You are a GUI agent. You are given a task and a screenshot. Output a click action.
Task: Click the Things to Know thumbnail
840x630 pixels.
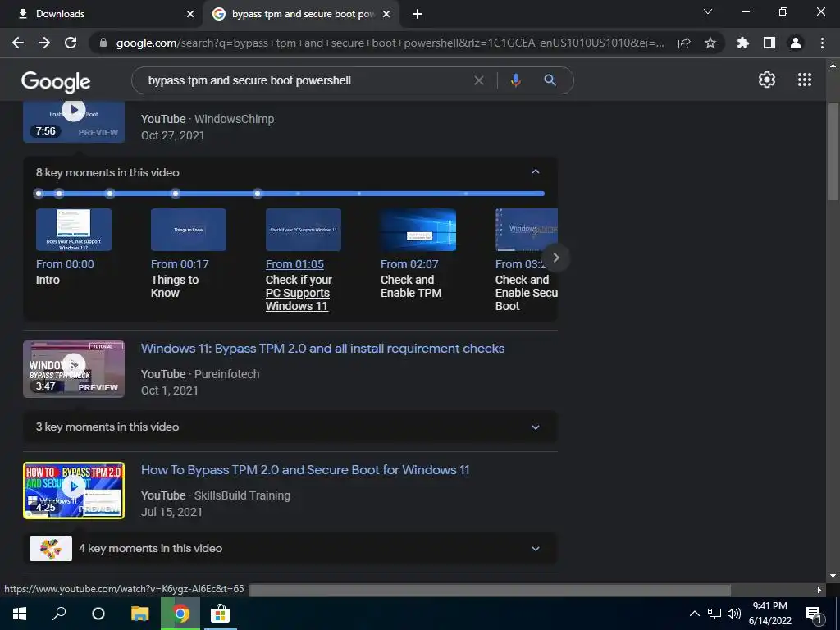(x=189, y=230)
